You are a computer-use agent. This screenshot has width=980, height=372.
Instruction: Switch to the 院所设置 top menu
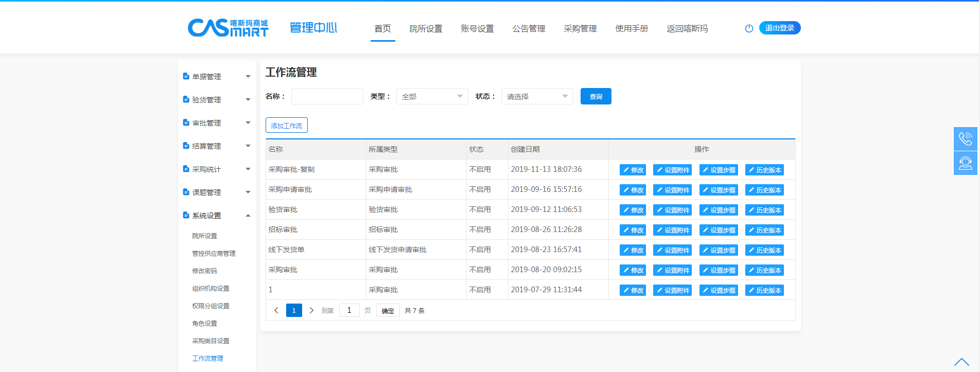point(426,29)
